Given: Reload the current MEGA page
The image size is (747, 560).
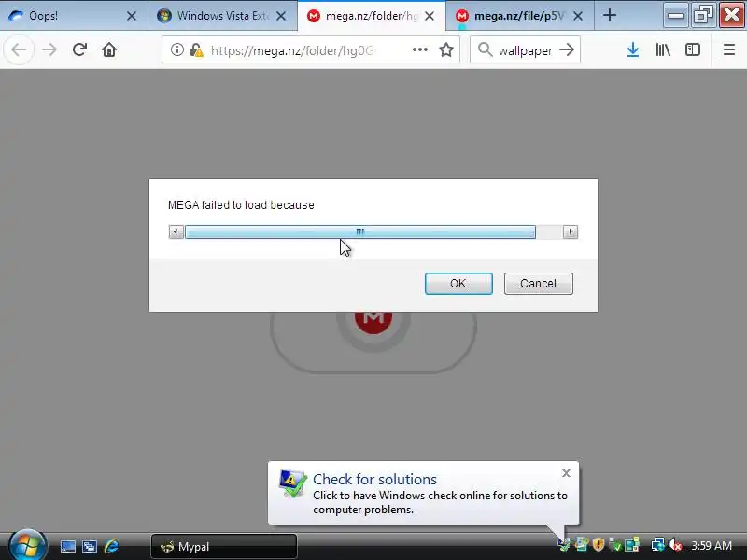Looking at the screenshot, I should [79, 49].
